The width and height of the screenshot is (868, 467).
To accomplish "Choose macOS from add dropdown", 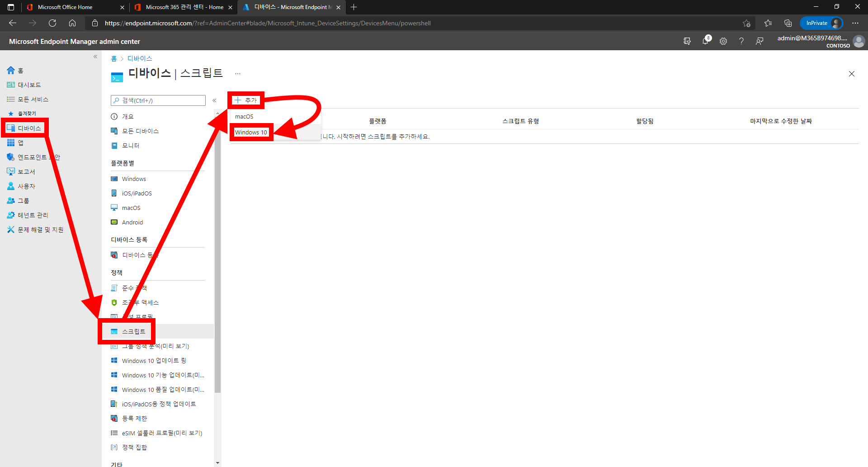I will pyautogui.click(x=244, y=117).
